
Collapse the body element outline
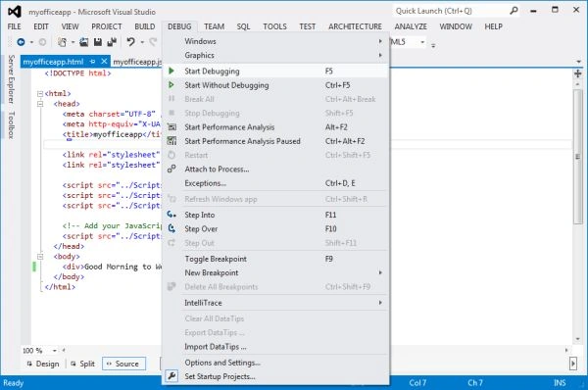point(40,257)
